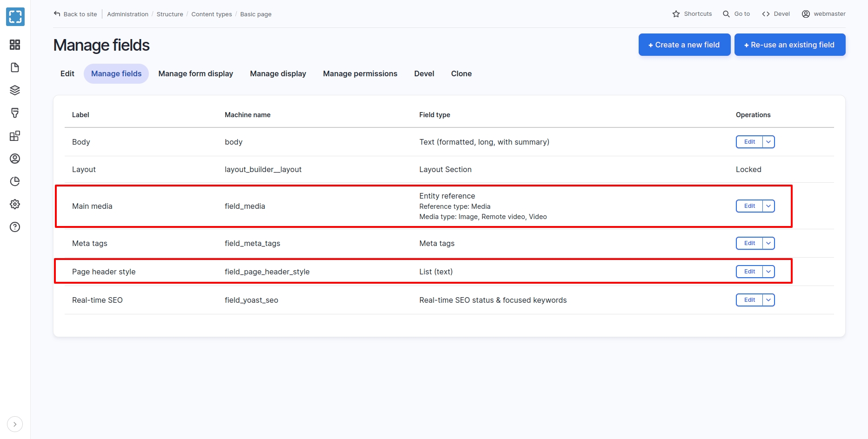
Task: Switch to the Manage form display tab
Action: pyautogui.click(x=195, y=73)
